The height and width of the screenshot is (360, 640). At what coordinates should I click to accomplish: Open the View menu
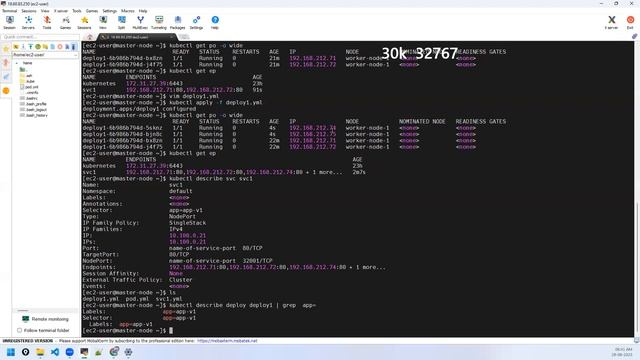[x=45, y=11]
